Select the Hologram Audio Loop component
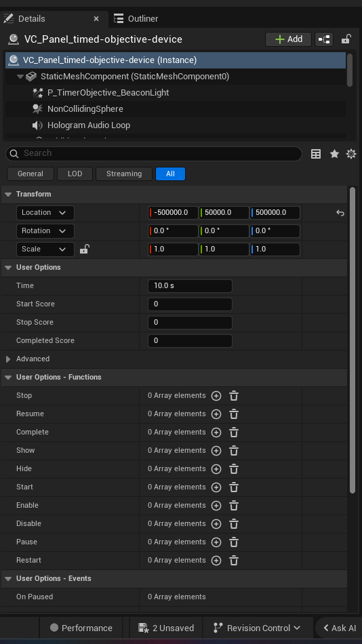This screenshot has height=644, width=362. [x=89, y=125]
